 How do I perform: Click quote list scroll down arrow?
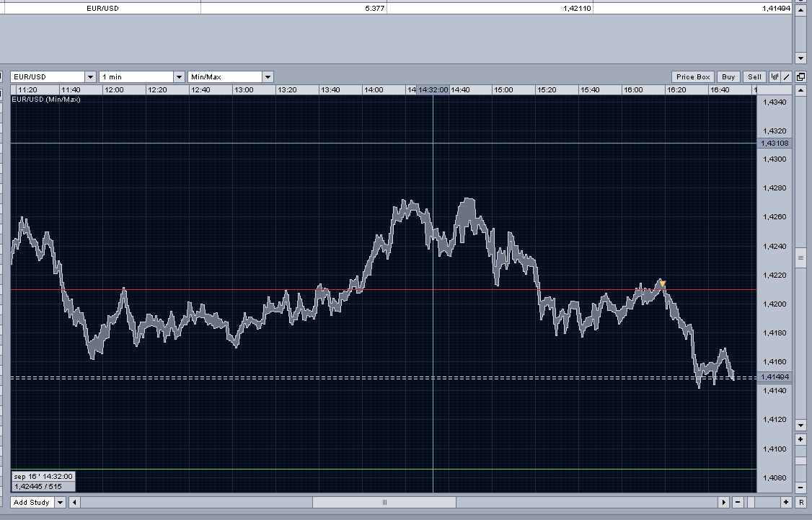point(800,58)
